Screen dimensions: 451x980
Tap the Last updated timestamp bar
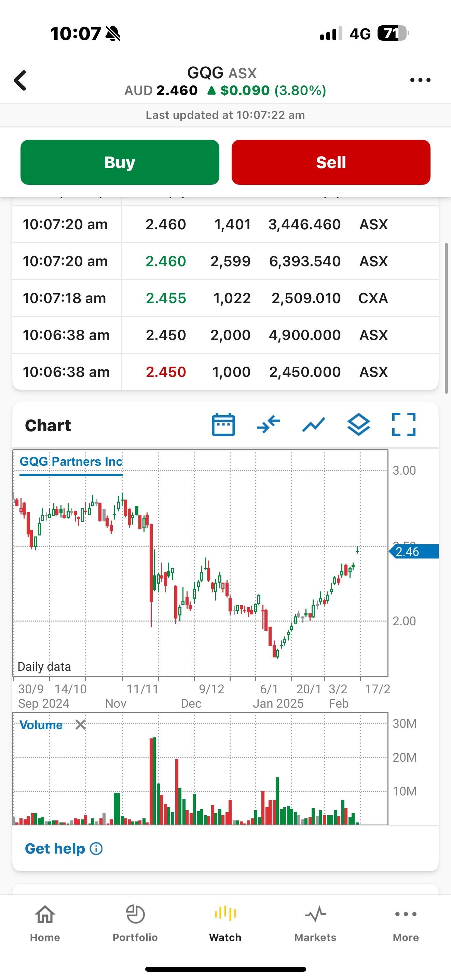point(225,115)
